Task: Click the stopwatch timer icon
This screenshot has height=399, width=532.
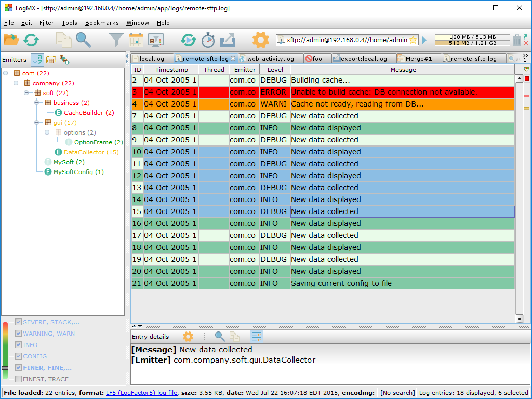Action: pyautogui.click(x=208, y=39)
